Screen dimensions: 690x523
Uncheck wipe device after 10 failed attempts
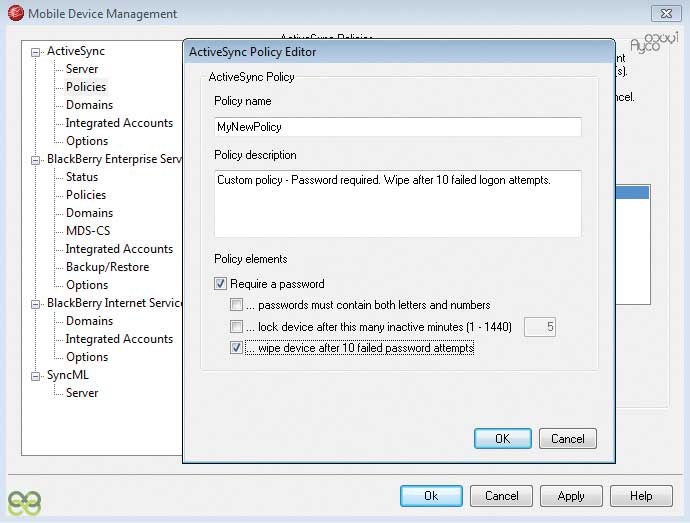[x=236, y=348]
